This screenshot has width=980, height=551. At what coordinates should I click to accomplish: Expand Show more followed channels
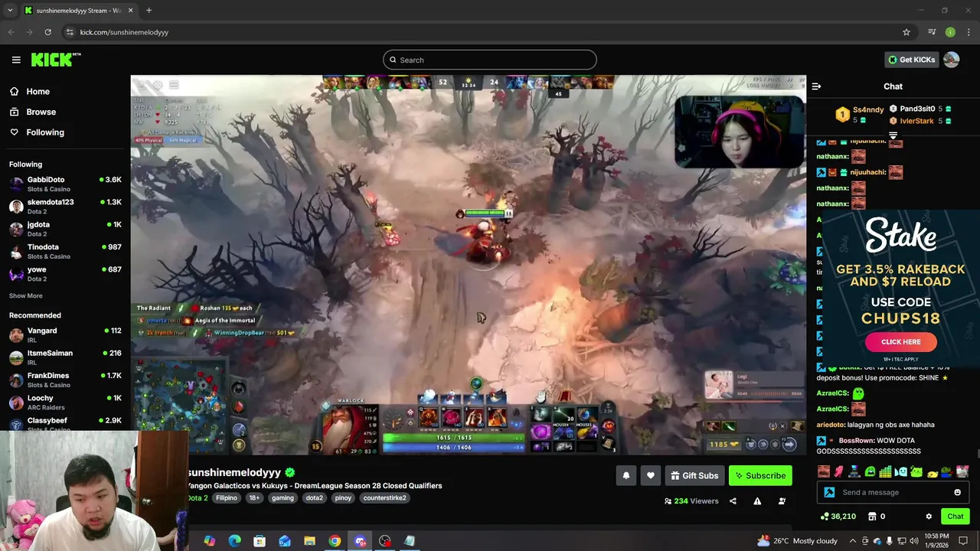coord(26,296)
